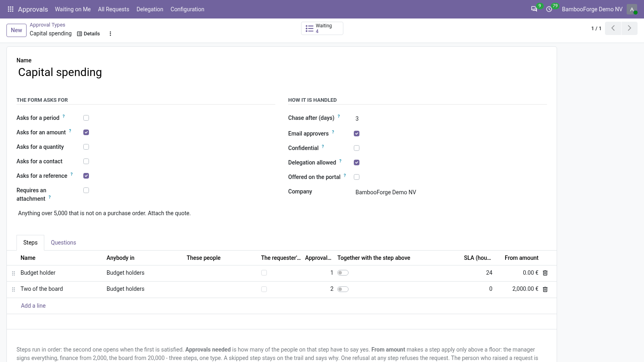Open the conversations icon with badge 9

point(534,9)
